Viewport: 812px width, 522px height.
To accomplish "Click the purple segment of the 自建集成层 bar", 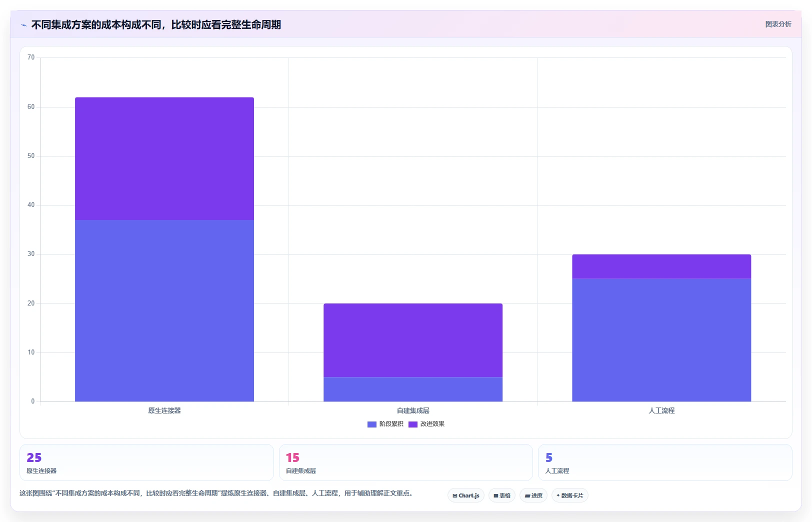I will (x=413, y=340).
